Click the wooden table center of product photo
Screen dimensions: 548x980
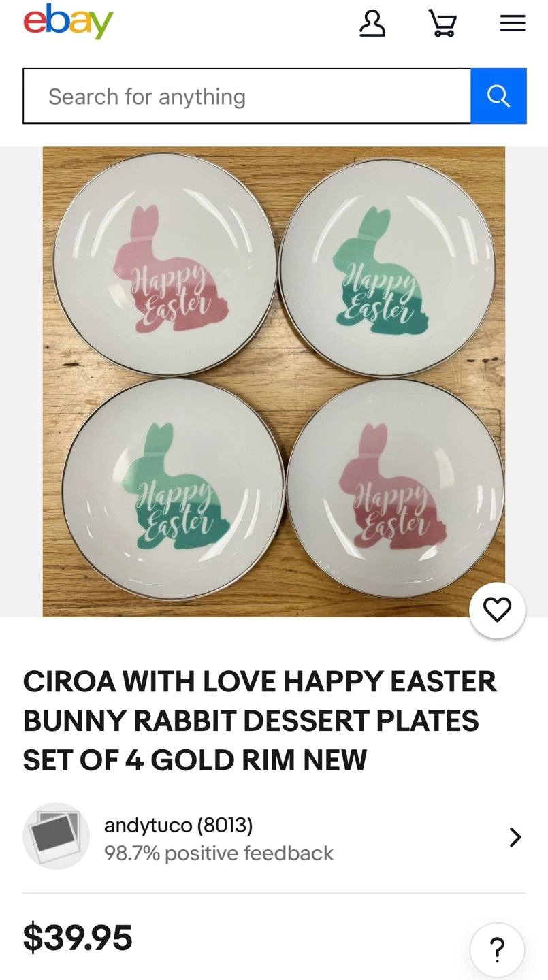tap(282, 378)
